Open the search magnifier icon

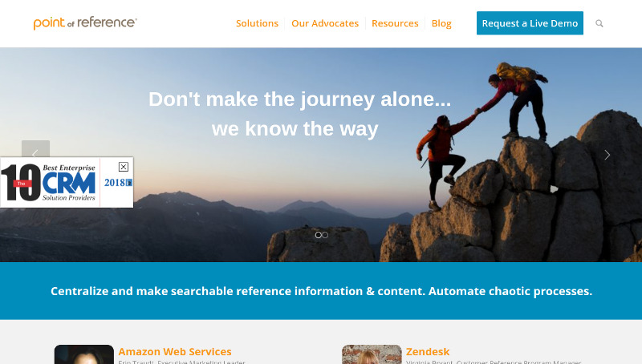point(599,23)
